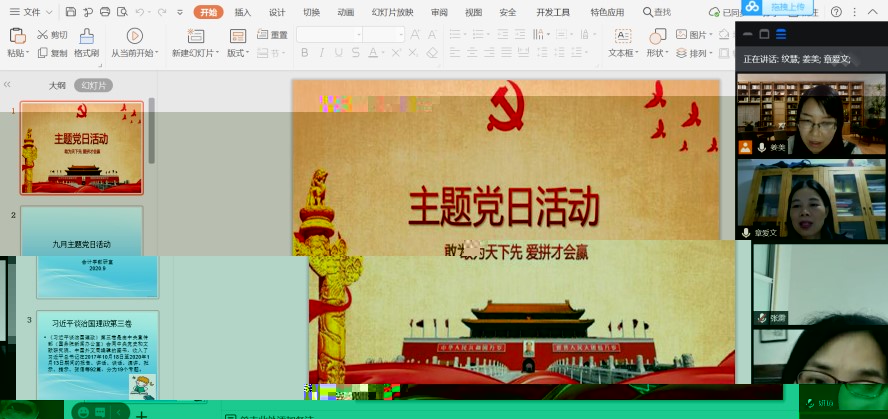
Task: Click the Cut (剪切) scissors button
Action: [52, 35]
